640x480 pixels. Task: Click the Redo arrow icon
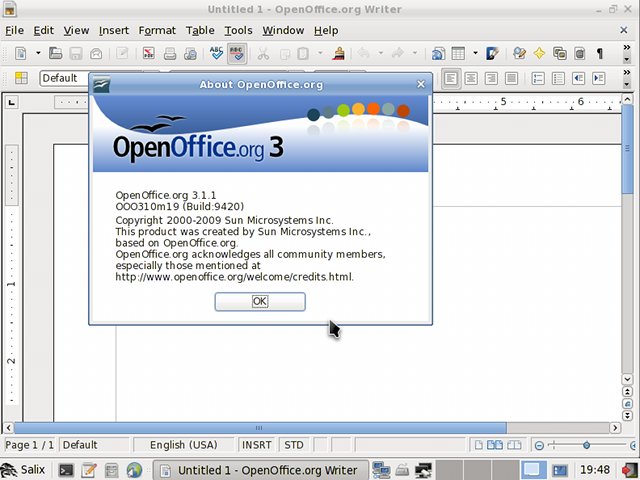pyautogui.click(x=398, y=53)
